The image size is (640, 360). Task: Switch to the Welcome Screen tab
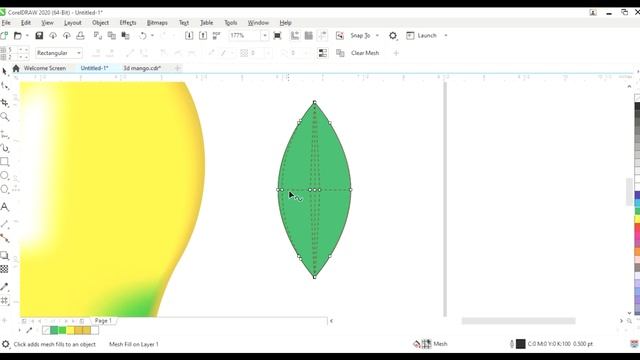(x=44, y=68)
